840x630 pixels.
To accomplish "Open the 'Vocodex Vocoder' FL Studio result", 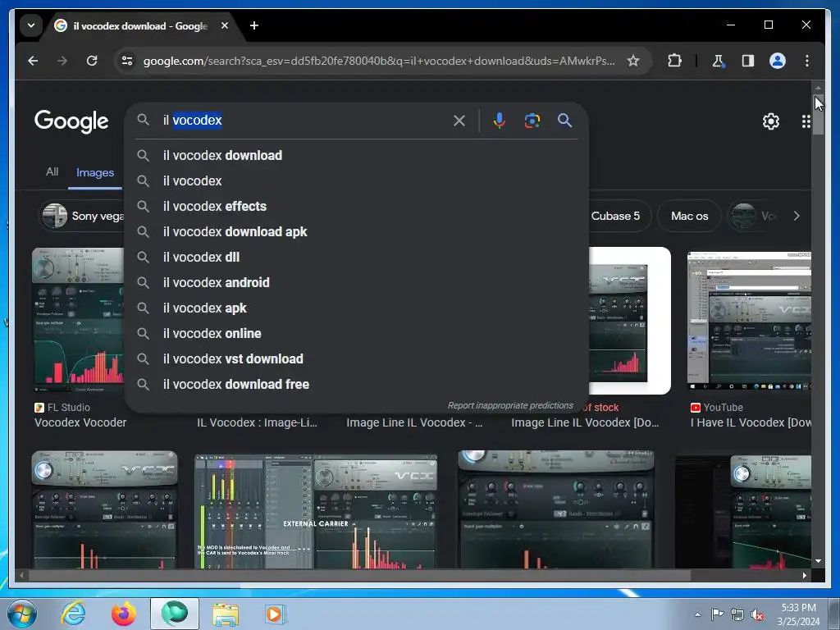I will [x=80, y=422].
